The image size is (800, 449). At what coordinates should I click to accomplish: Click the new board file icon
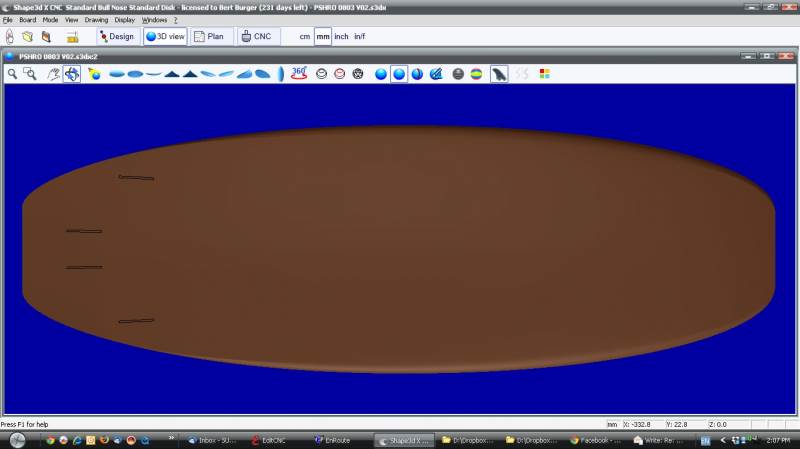pos(10,37)
